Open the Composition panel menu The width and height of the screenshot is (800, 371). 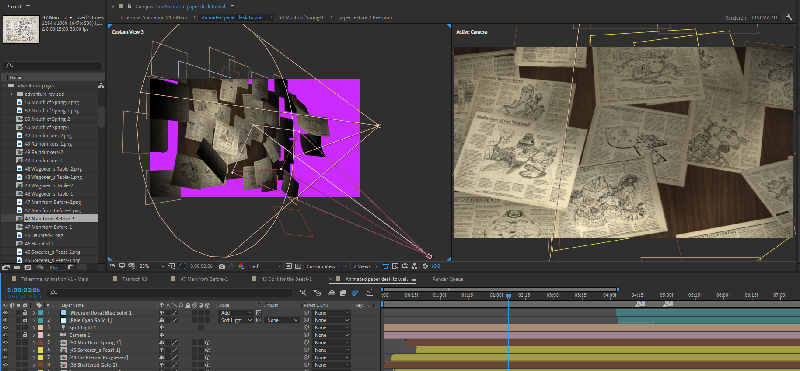pos(233,6)
